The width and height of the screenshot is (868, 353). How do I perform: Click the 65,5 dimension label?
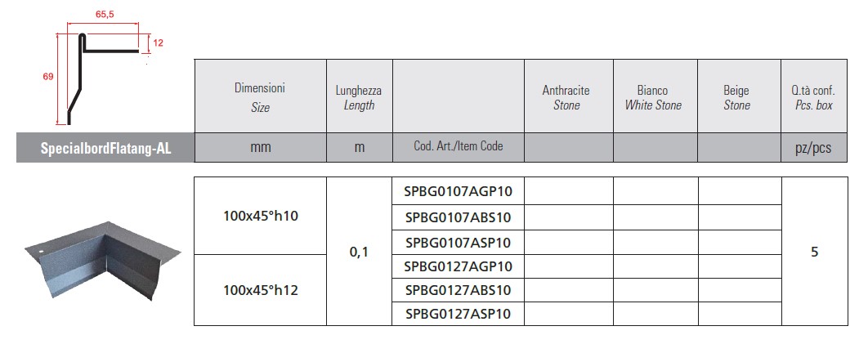coord(104,15)
